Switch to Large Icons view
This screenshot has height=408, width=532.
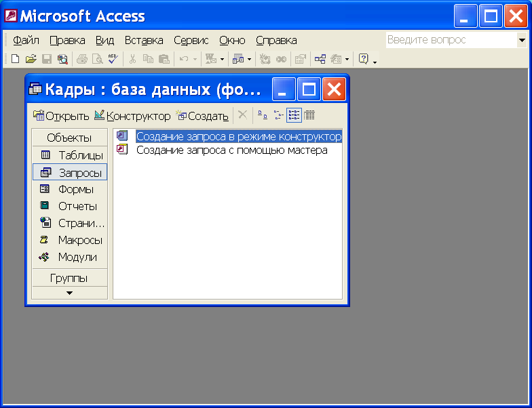click(x=262, y=115)
